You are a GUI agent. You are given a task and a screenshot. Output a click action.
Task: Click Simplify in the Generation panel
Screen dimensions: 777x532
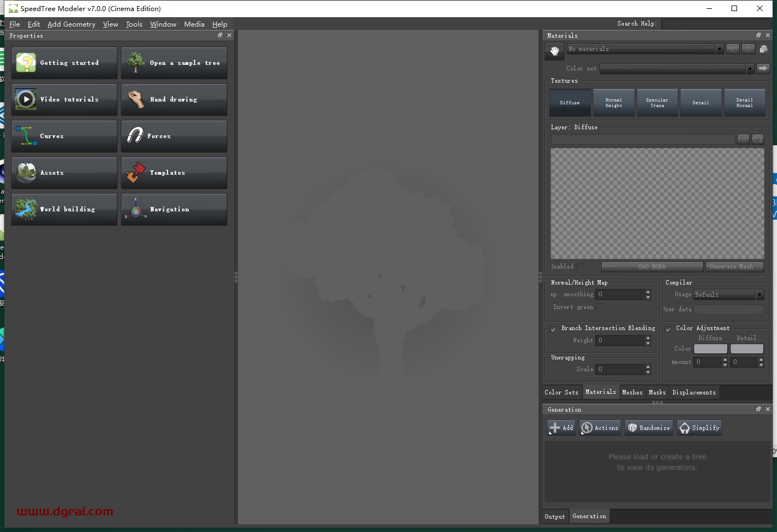click(x=699, y=428)
